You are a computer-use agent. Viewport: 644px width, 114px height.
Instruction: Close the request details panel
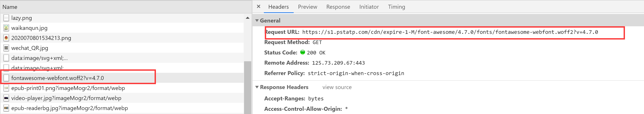pyautogui.click(x=259, y=6)
